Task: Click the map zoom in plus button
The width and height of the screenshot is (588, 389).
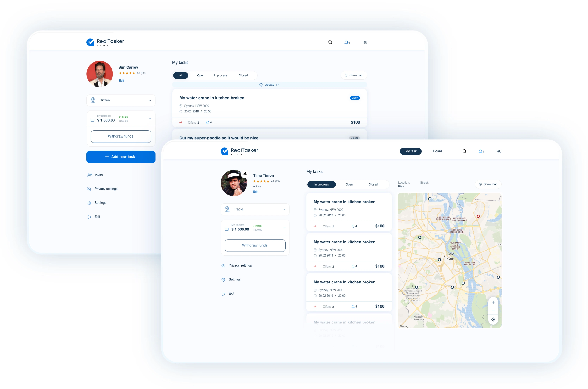Action: (x=493, y=302)
